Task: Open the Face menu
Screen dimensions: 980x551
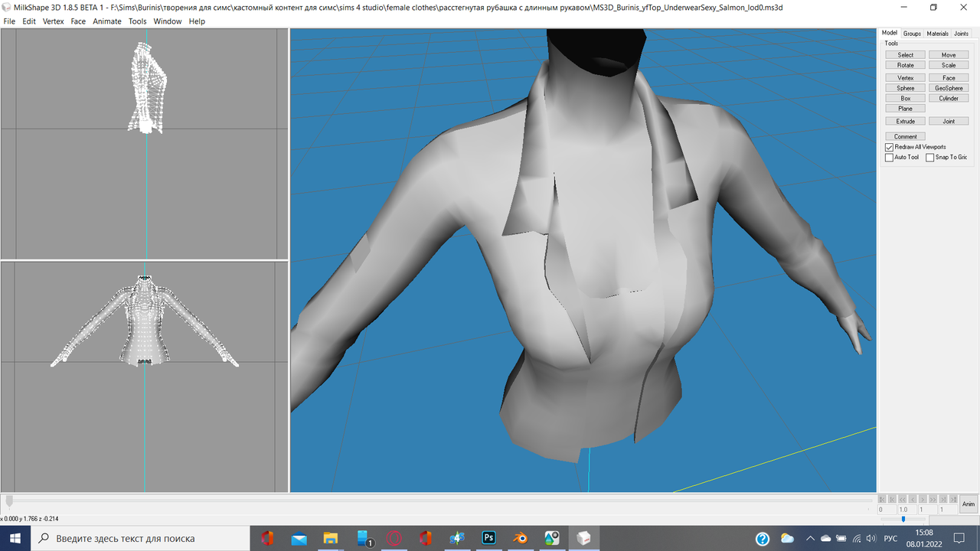Action: click(78, 21)
